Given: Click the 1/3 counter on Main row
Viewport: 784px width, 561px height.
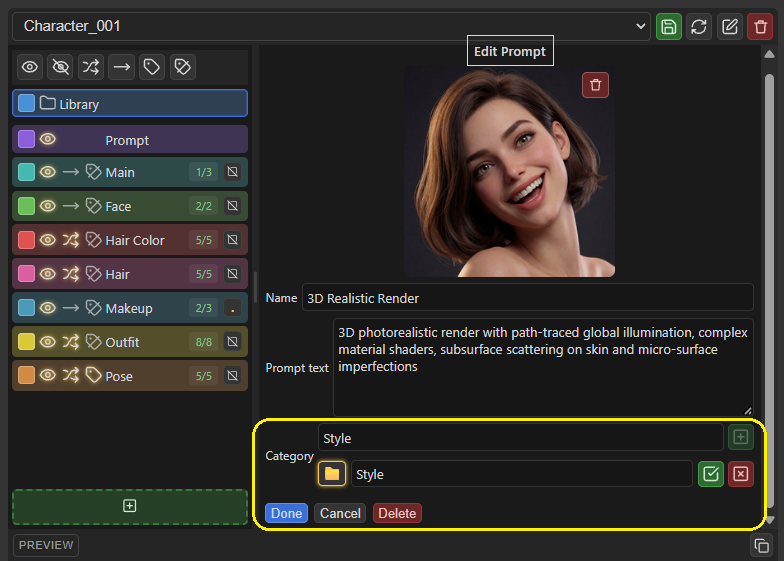Looking at the screenshot, I should [x=204, y=172].
